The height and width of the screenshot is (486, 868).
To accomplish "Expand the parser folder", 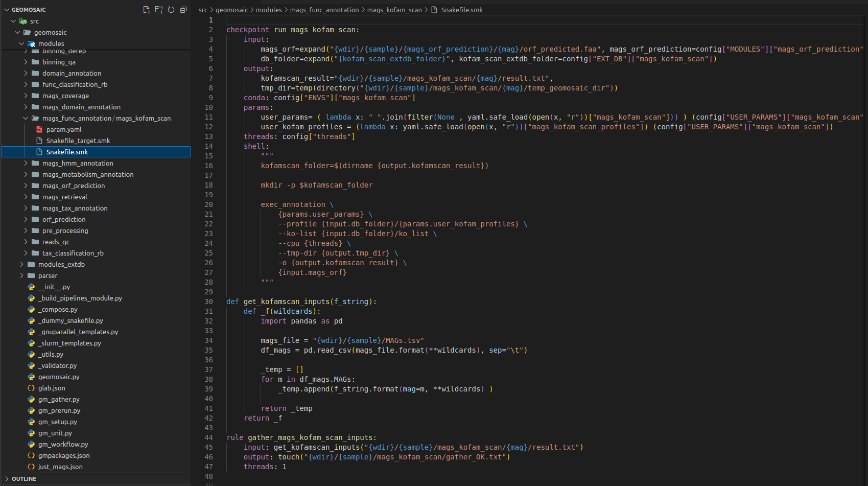I will (21, 275).
